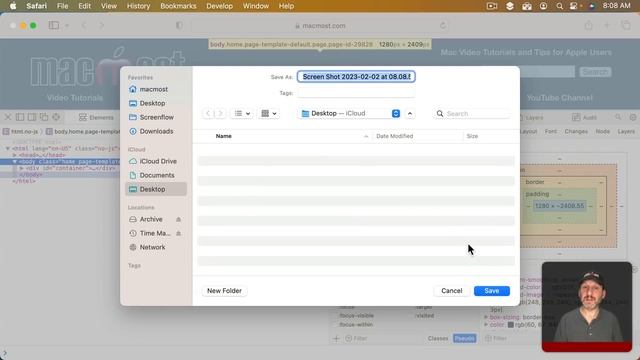Click New Folder button
Image resolution: width=640 pixels, height=360 pixels.
(x=224, y=291)
